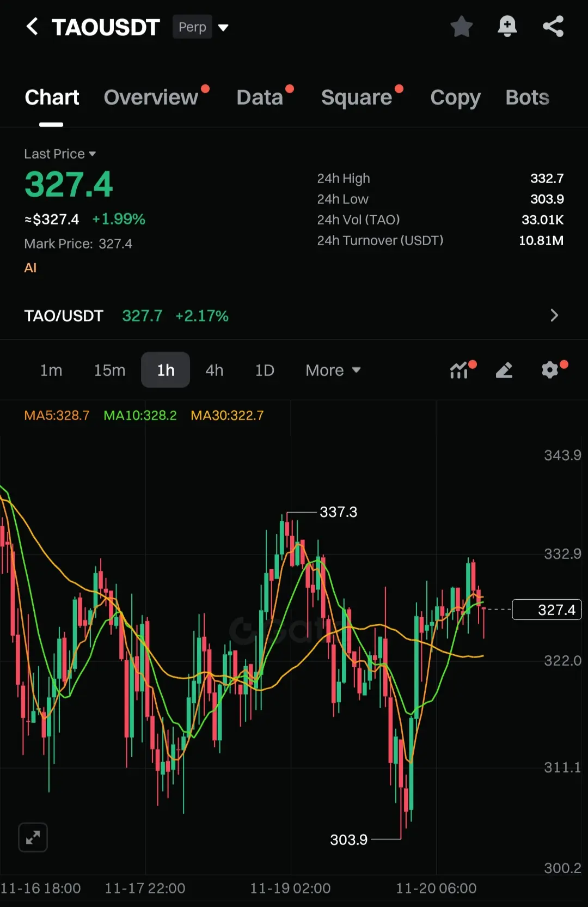Select the 4h timeframe

[x=214, y=370]
